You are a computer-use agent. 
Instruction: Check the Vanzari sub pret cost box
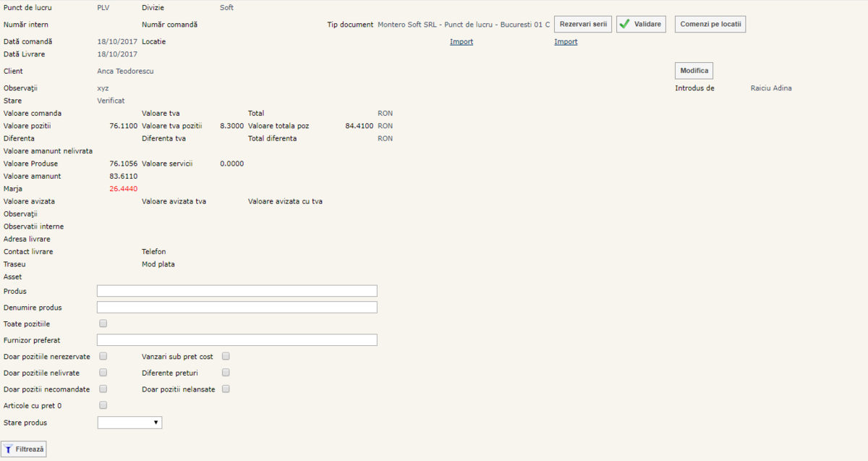(226, 356)
